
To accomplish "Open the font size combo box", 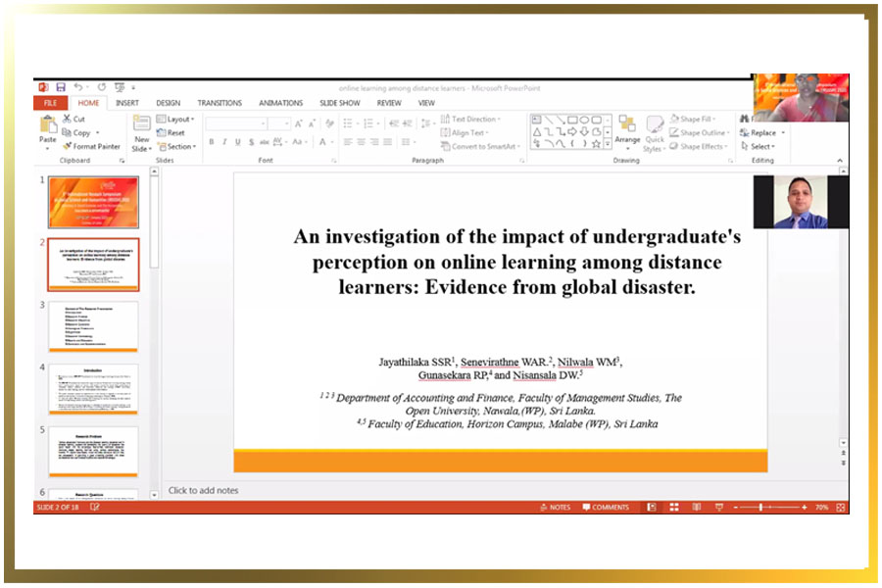I will (279, 123).
